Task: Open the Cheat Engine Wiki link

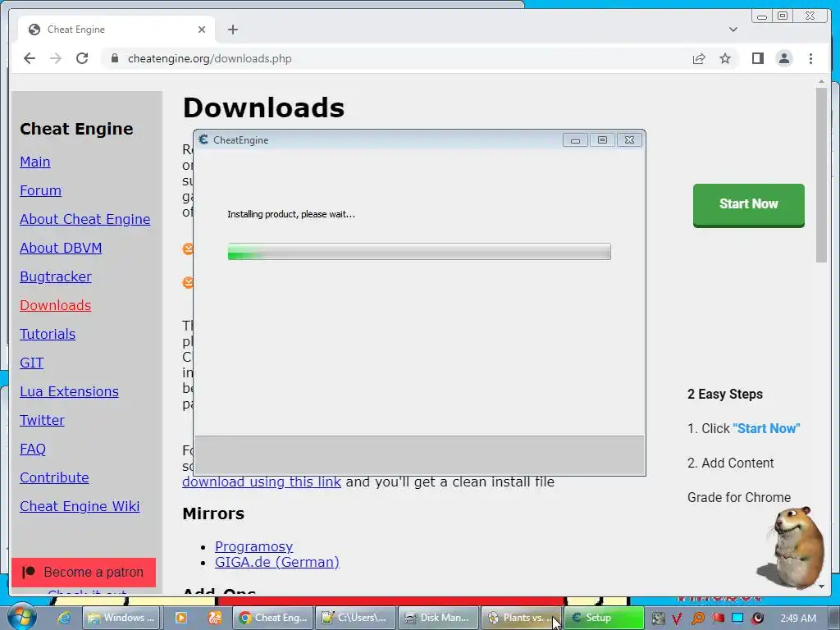Action: [x=80, y=506]
